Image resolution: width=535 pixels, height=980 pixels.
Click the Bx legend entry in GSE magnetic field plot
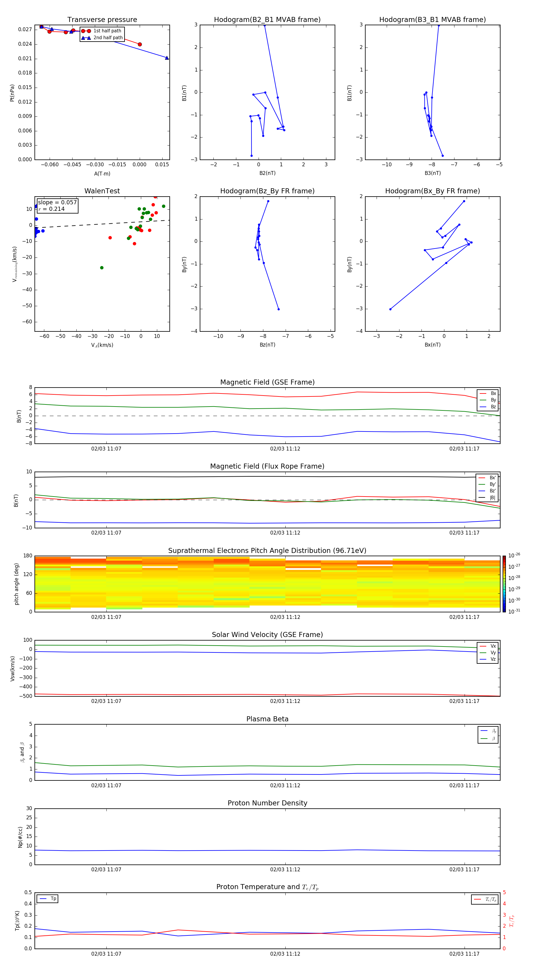point(488,393)
